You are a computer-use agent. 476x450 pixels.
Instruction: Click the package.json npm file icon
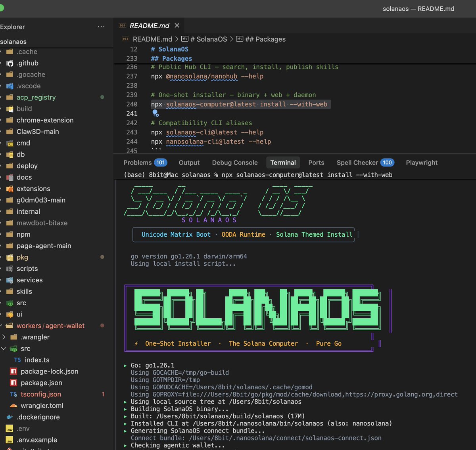(x=13, y=383)
